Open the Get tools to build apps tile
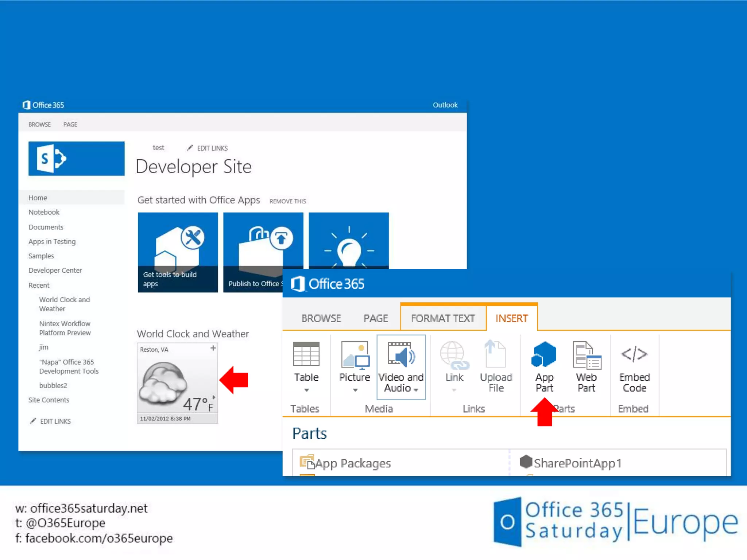The width and height of the screenshot is (747, 560). [178, 252]
